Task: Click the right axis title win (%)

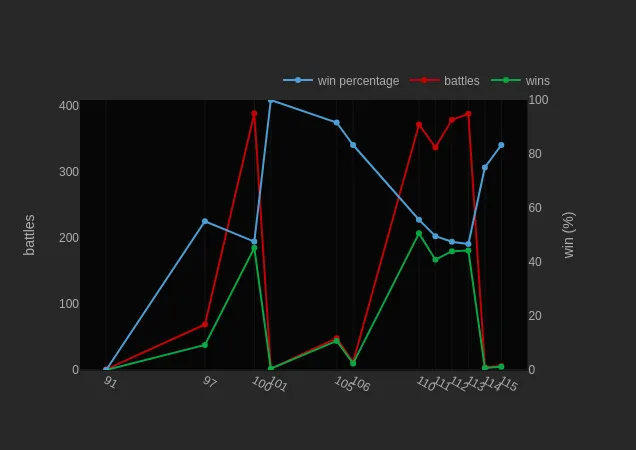Action: click(569, 235)
